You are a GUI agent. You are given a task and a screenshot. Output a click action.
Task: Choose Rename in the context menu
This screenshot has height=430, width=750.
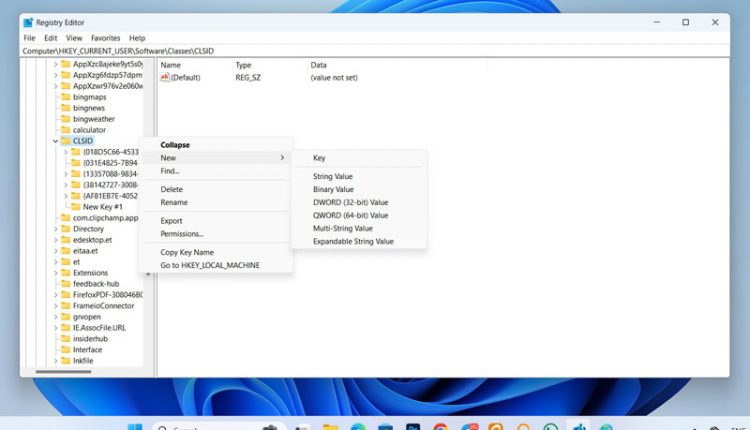(216, 202)
